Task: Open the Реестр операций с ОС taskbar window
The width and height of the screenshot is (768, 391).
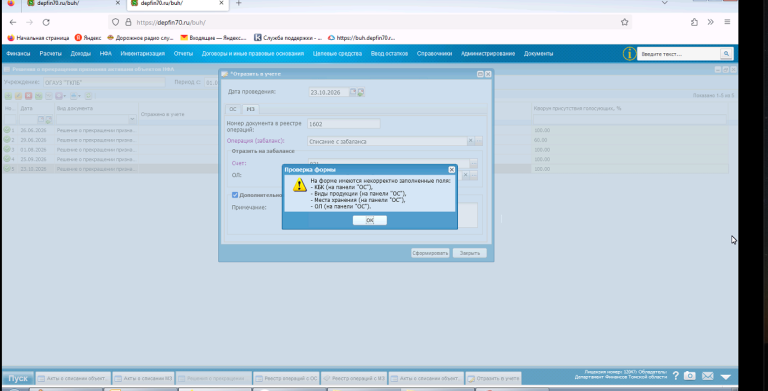Action: click(287, 378)
